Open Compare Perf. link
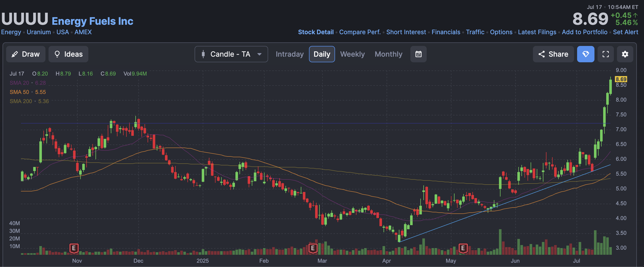The image size is (644, 267). coord(360,32)
